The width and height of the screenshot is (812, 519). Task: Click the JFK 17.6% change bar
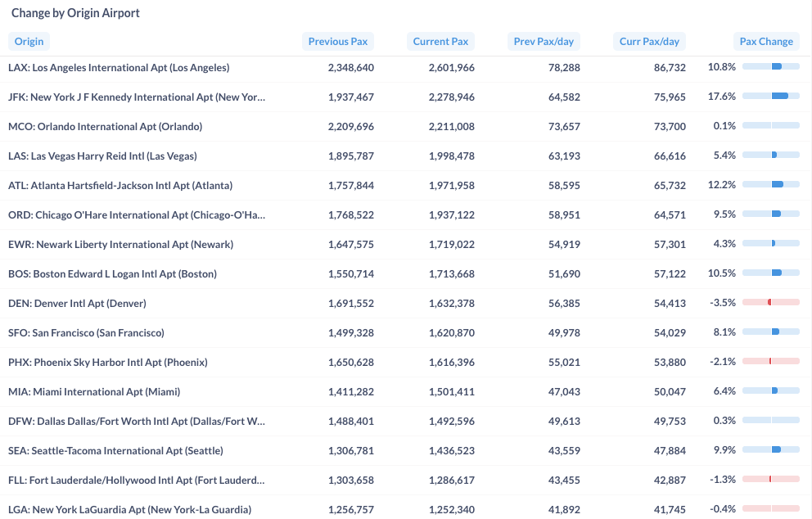pos(770,96)
